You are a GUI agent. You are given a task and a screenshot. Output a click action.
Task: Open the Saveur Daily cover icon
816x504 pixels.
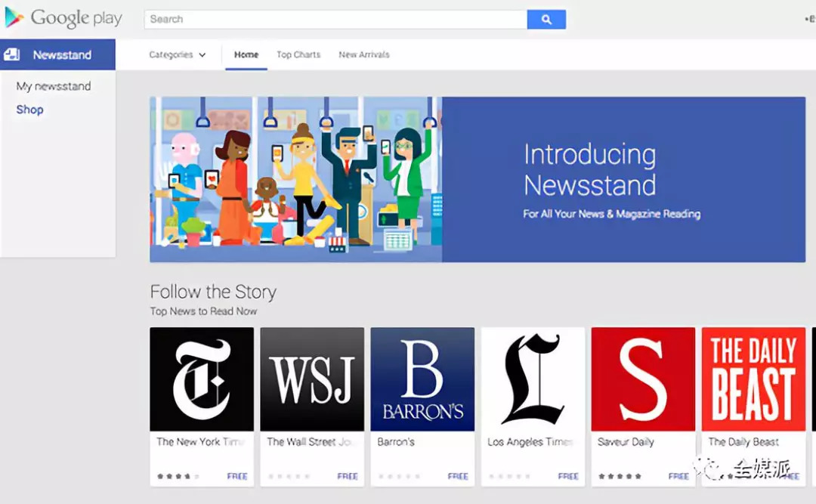tap(643, 379)
